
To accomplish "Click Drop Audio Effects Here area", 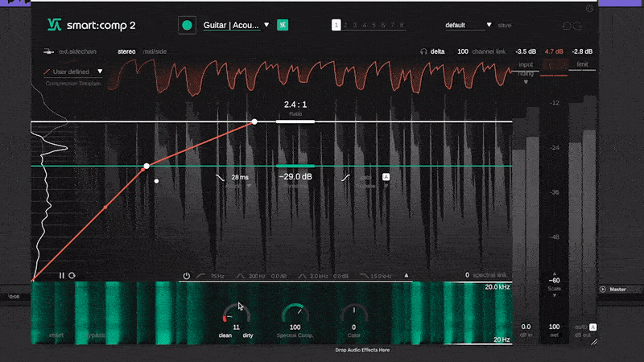I will 362,350.
